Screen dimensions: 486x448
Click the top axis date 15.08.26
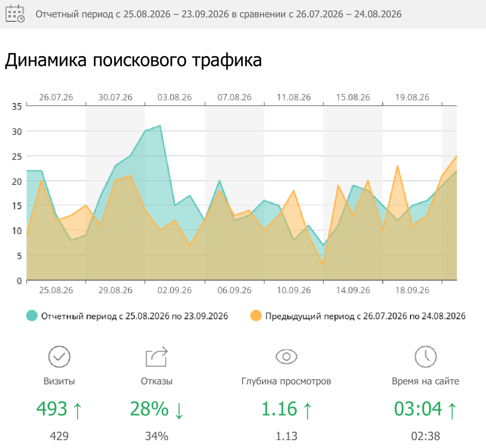pyautogui.click(x=353, y=97)
